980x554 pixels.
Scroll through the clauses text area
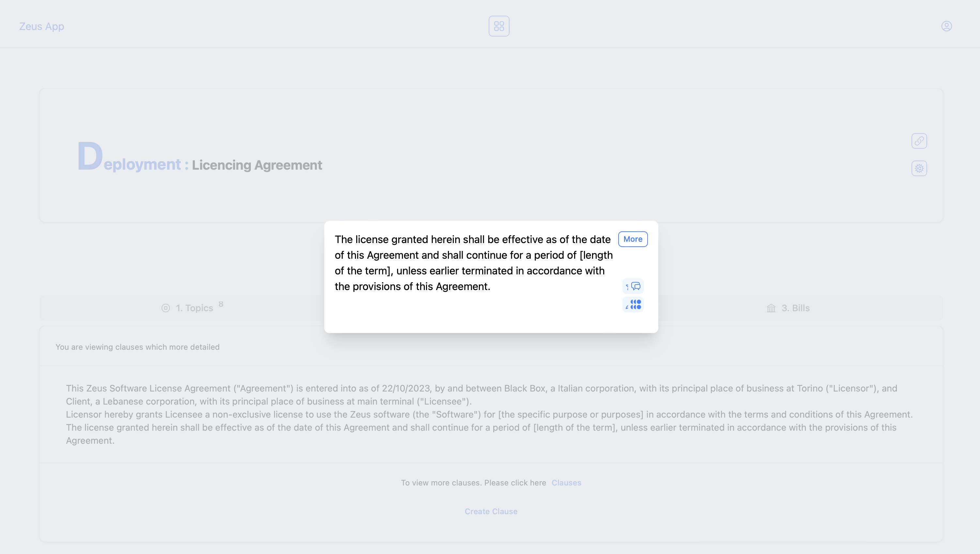pos(491,414)
